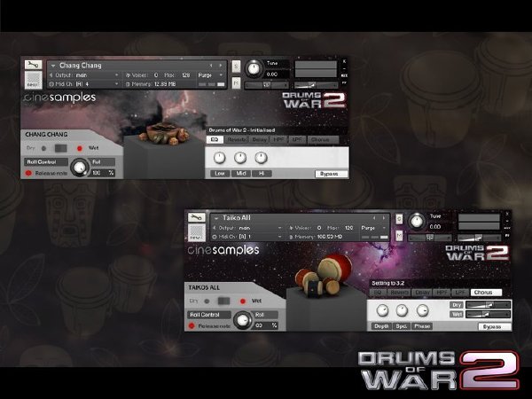The width and height of the screenshot is (532, 399).
Task: Select the Delay tab in Chang Chang
Action: [260, 139]
